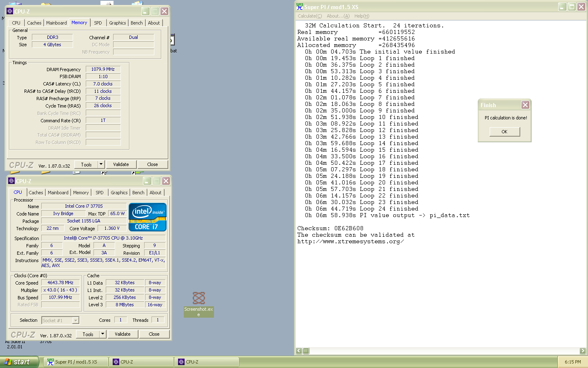
Task: Click Command Rate value 1T
Action: (x=103, y=120)
